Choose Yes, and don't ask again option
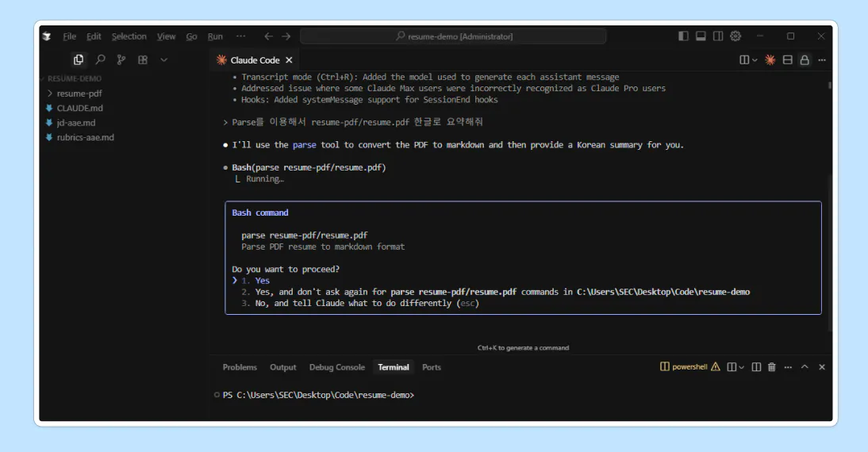This screenshot has height=452, width=868. (495, 292)
